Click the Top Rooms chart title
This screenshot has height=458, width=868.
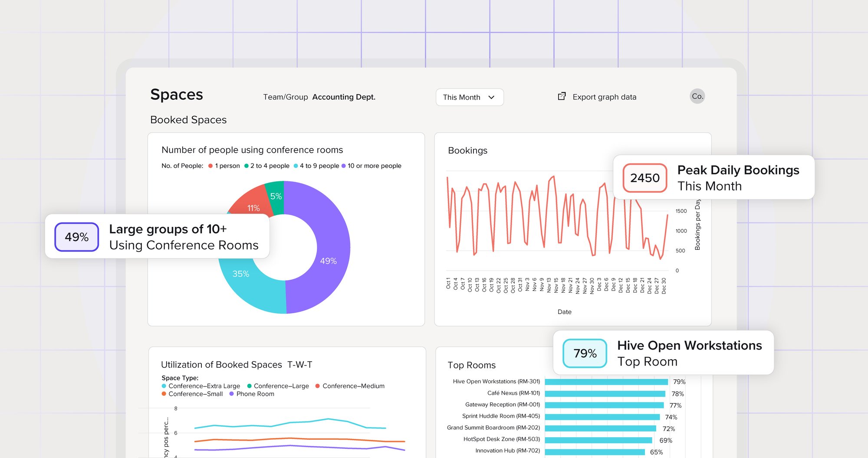point(471,365)
